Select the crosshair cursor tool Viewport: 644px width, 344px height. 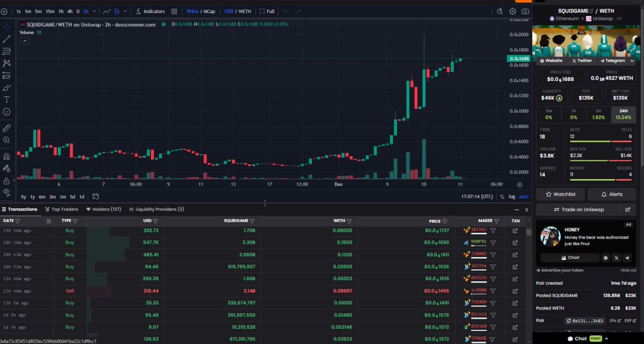click(6, 26)
